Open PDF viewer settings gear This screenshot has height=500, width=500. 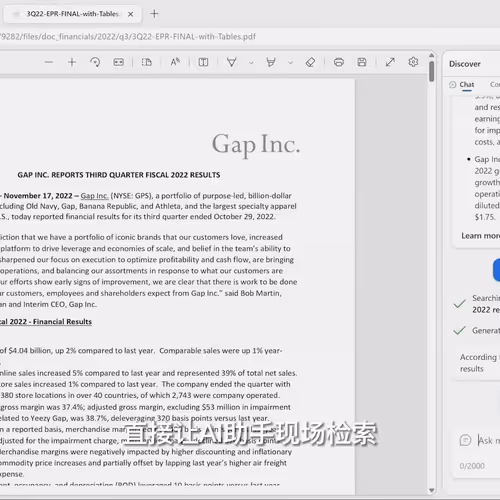coord(413,62)
